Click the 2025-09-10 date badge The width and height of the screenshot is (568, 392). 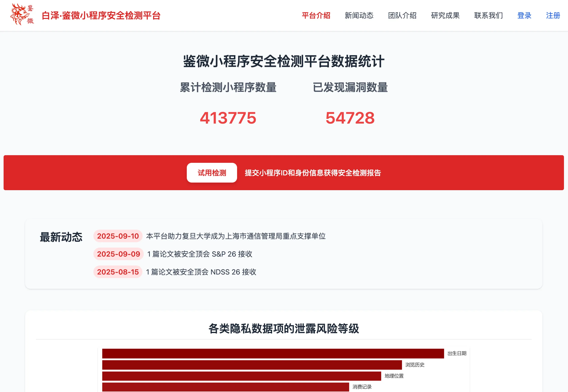tap(118, 236)
